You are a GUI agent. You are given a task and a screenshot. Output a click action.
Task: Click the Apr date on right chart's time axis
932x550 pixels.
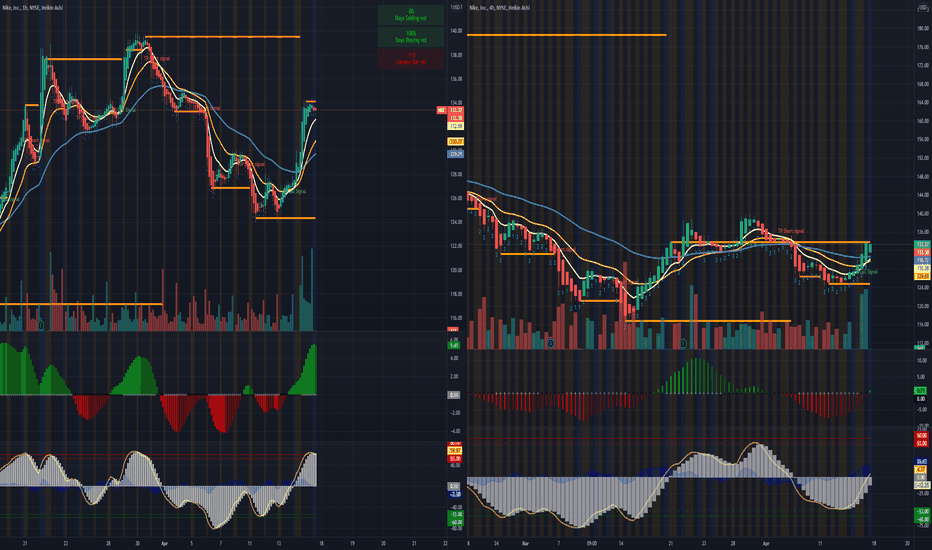(x=766, y=543)
